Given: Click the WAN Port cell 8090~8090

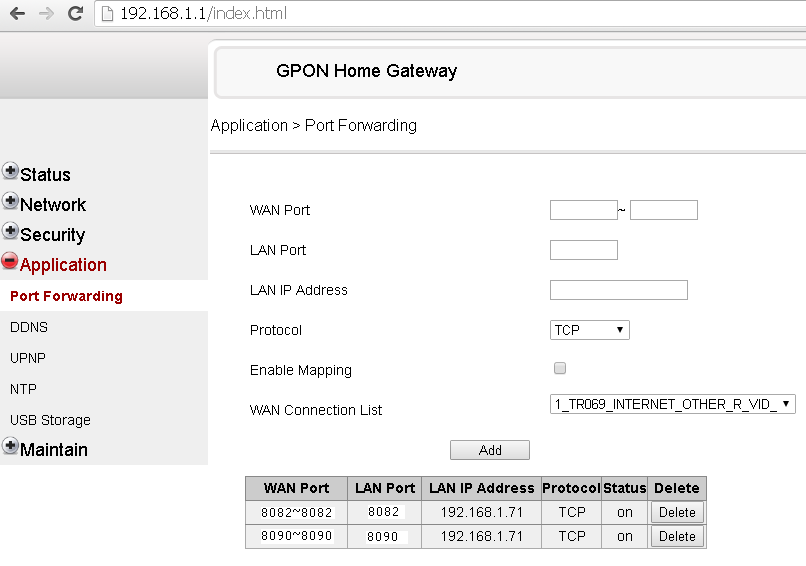Looking at the screenshot, I should coord(297,536).
